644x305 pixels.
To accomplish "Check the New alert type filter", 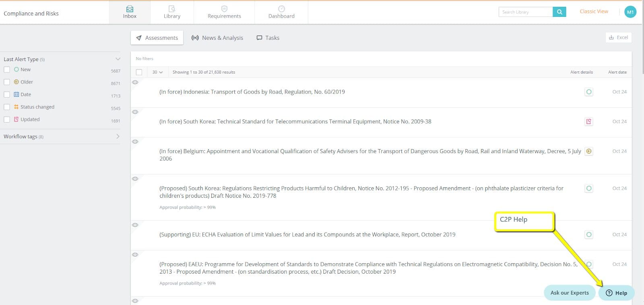I will pyautogui.click(x=7, y=70).
